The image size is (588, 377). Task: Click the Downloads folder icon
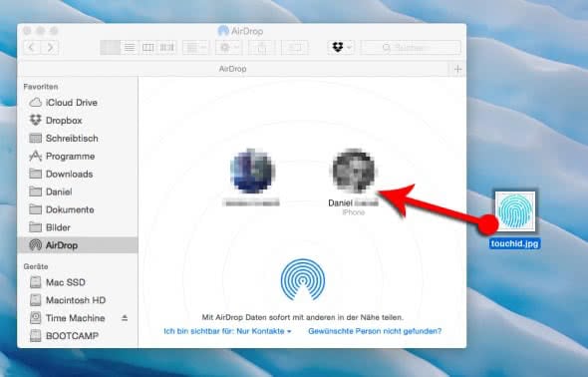point(35,174)
